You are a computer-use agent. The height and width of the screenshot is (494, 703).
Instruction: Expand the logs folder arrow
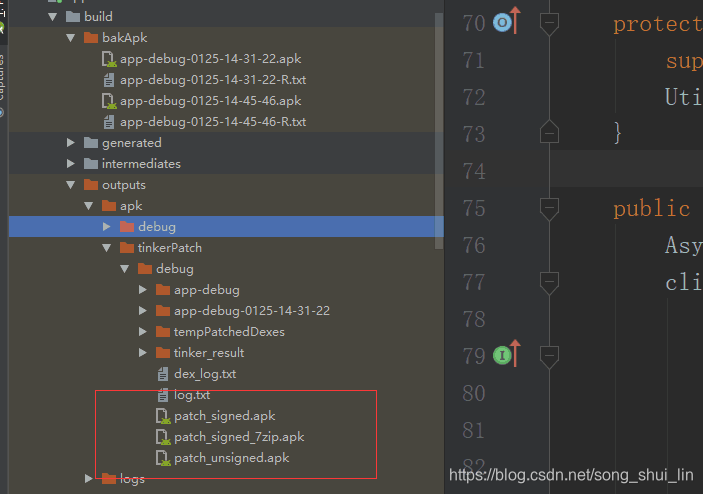pyautogui.click(x=89, y=479)
